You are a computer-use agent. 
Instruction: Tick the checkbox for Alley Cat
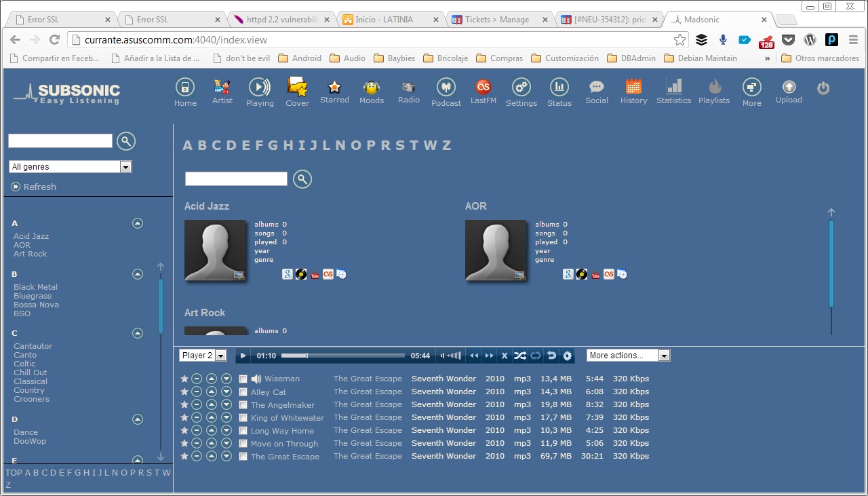click(x=243, y=392)
